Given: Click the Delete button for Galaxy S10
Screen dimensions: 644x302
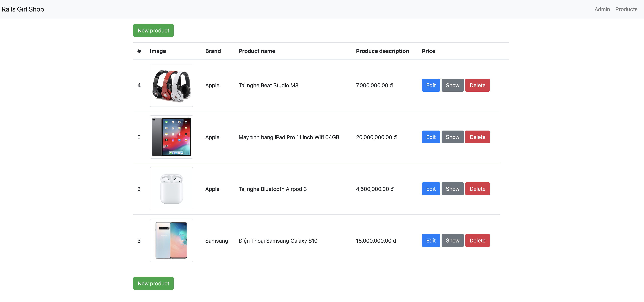Looking at the screenshot, I should (x=477, y=240).
